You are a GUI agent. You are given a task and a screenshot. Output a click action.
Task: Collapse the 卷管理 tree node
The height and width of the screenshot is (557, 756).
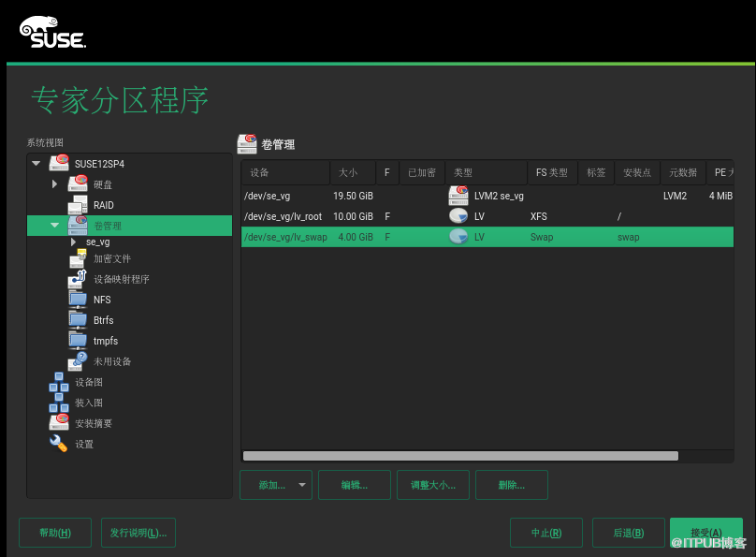54,226
